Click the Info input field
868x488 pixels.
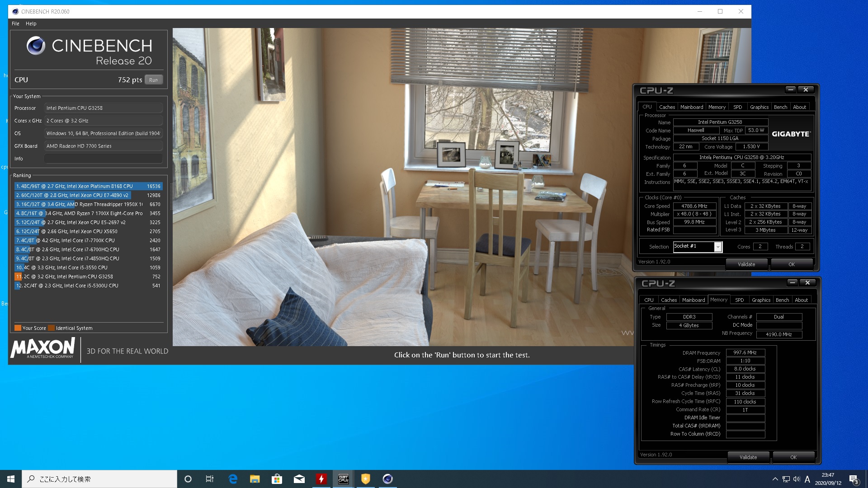[x=104, y=159]
